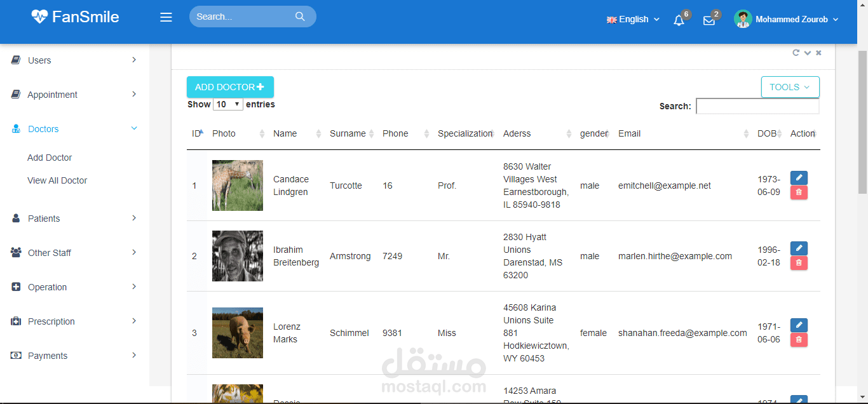The height and width of the screenshot is (404, 868).
Task: Click Mohammed Zourob avatar picture
Action: pos(743,19)
